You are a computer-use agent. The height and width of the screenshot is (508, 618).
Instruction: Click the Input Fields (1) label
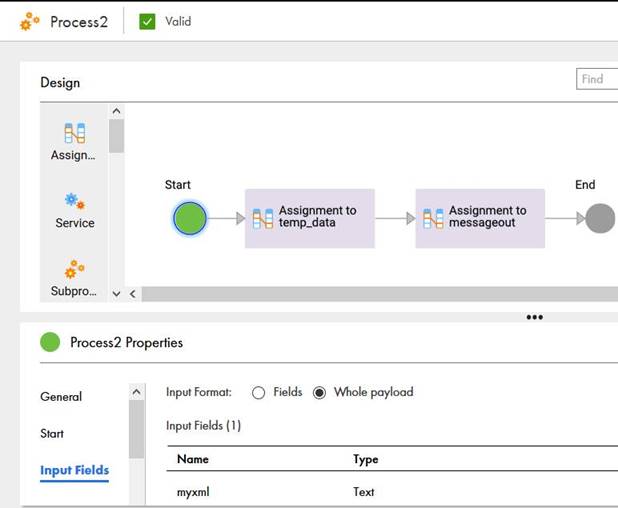203,426
